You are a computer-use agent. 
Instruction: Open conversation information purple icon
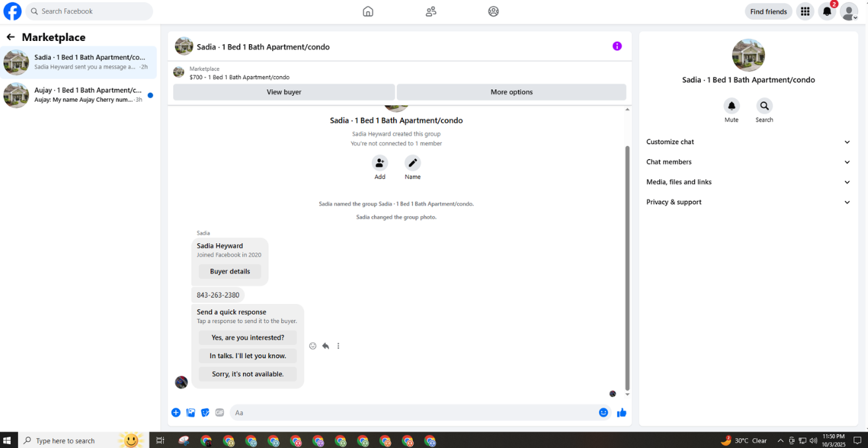coord(617,46)
